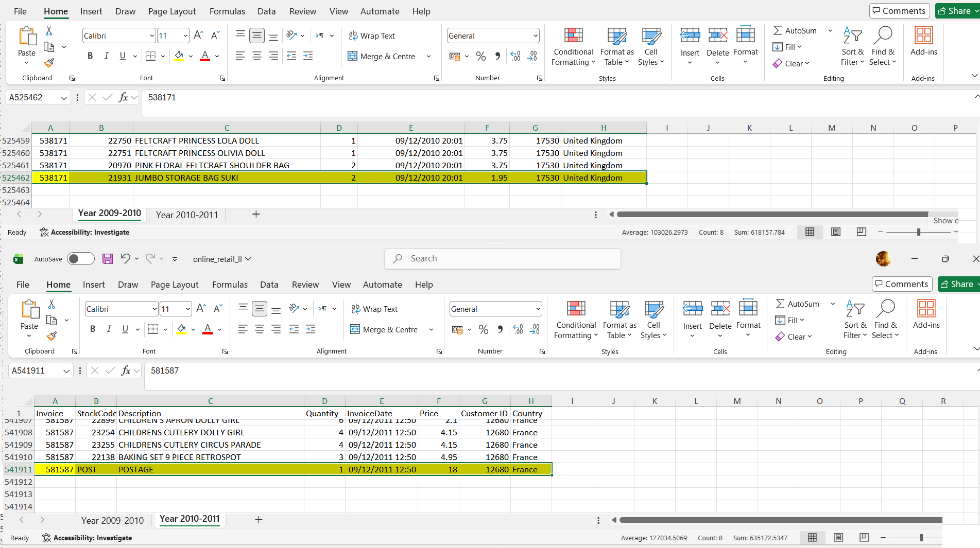This screenshot has width=980, height=548.
Task: Click Format Painter in upper window
Action: 49,63
